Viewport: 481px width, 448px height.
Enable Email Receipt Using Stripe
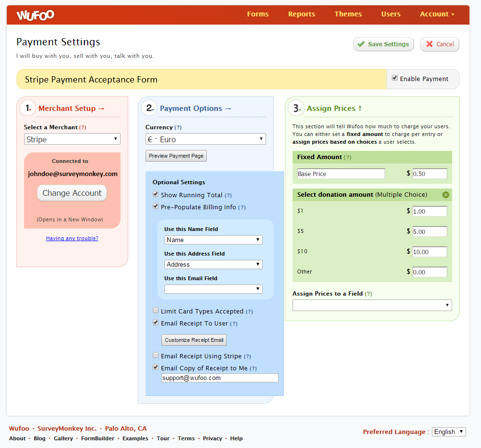(156, 355)
